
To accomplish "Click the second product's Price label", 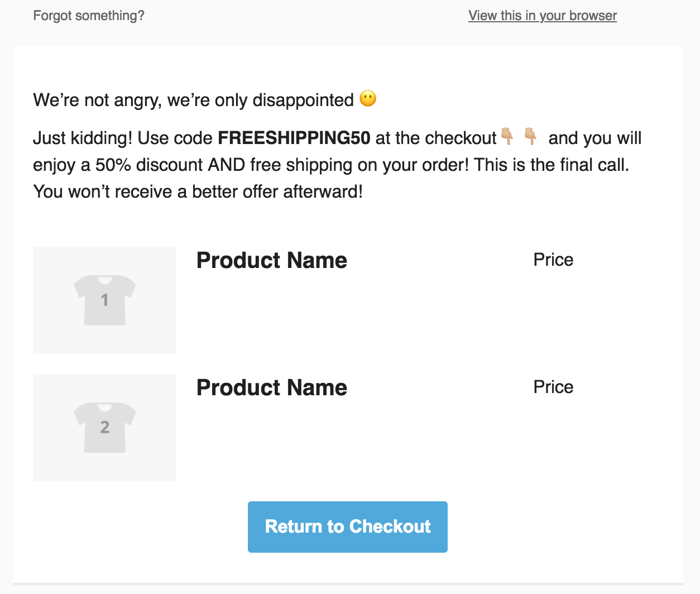I will click(x=553, y=387).
